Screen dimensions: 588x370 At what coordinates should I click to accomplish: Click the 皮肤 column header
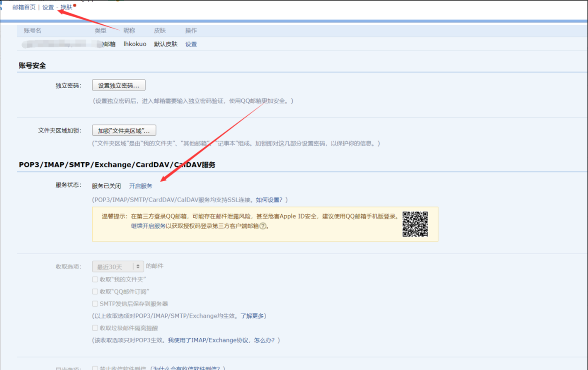(x=160, y=31)
